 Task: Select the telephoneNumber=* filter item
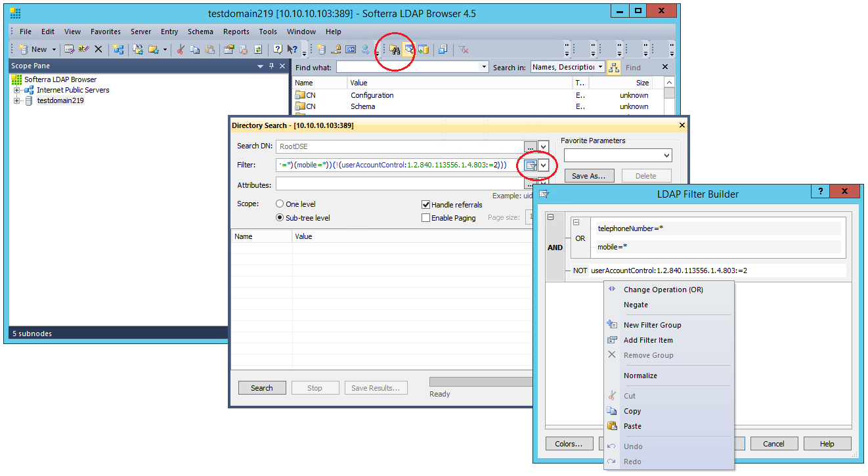point(717,228)
